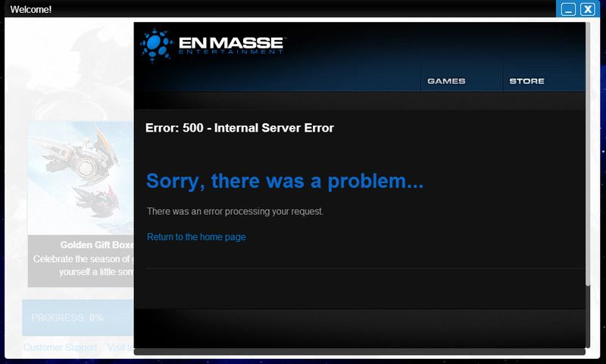Open the STORE navigation tab

(x=526, y=81)
